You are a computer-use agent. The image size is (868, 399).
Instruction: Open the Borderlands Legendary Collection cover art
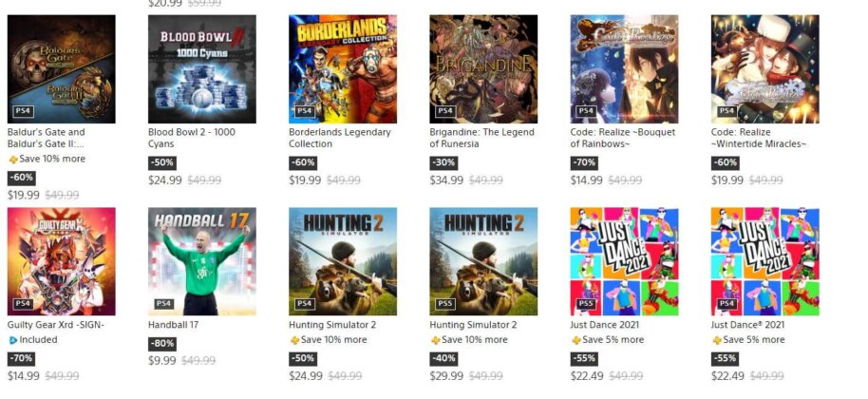(x=342, y=69)
